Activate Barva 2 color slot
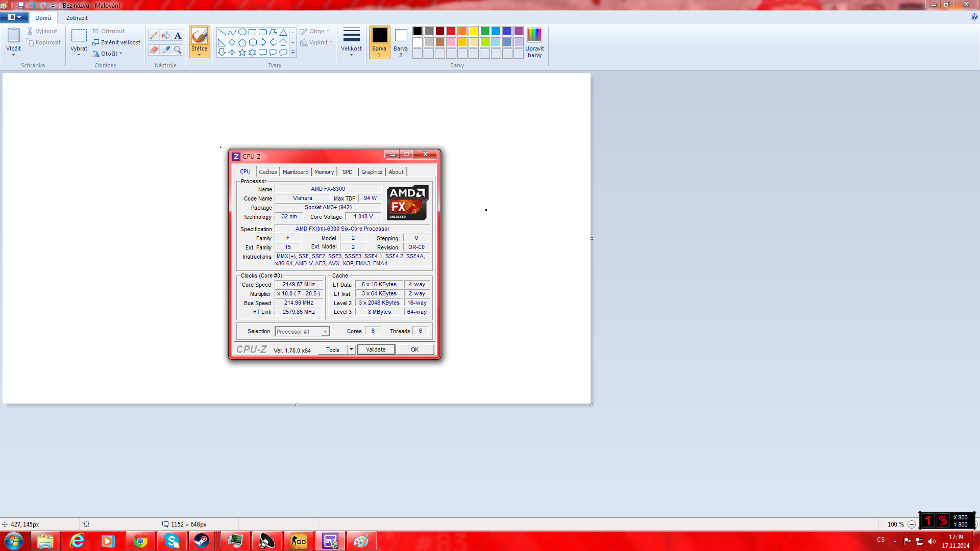The width and height of the screenshot is (980, 551). 401,42
